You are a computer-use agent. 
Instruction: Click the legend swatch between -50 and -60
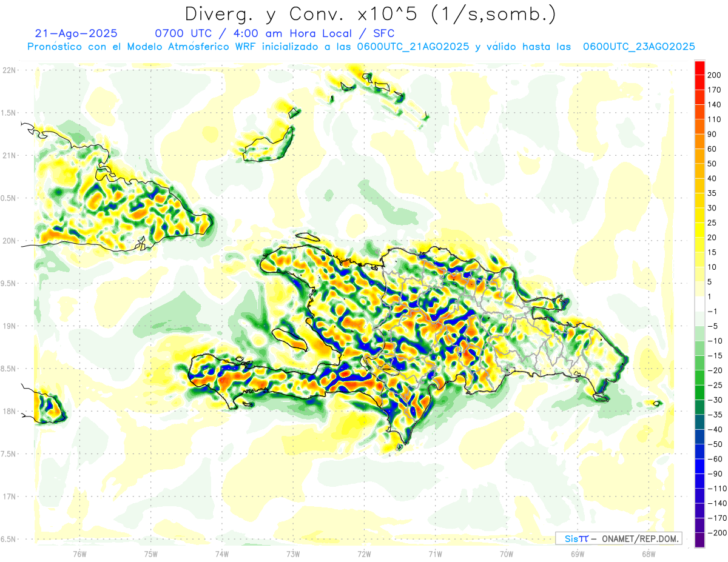(699, 452)
